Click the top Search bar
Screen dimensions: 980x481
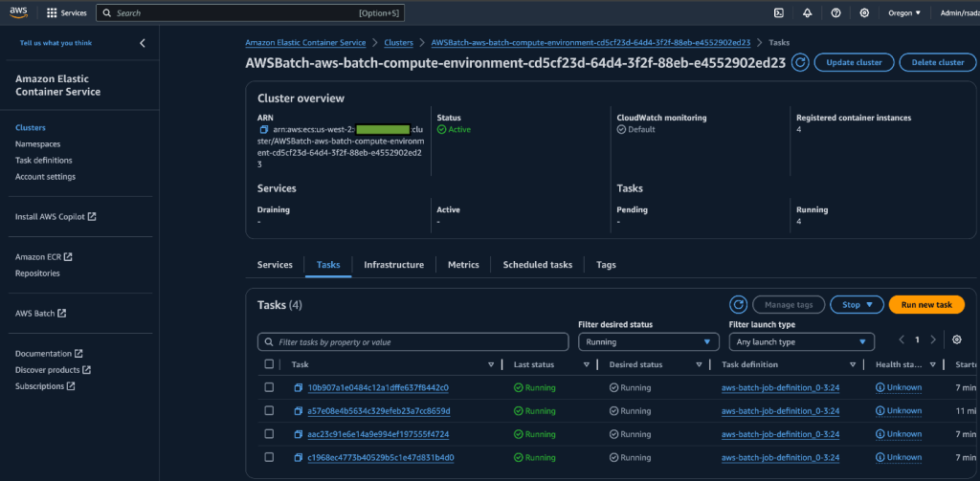tap(250, 12)
